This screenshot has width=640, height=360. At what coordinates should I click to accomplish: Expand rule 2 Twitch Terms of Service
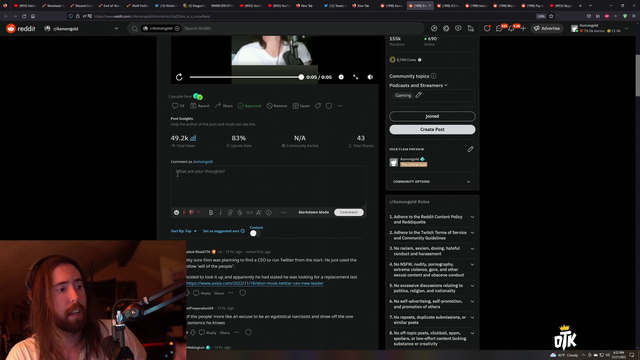472,233
